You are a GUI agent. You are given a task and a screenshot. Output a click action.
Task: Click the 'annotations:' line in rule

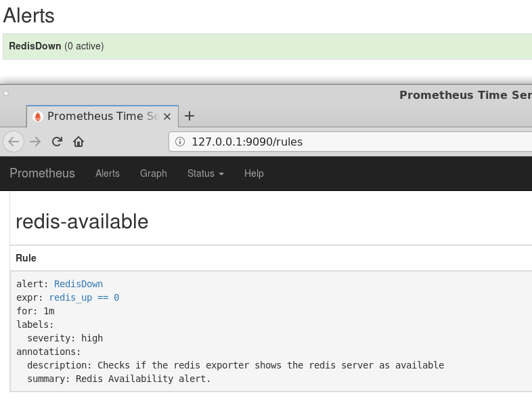coord(49,352)
